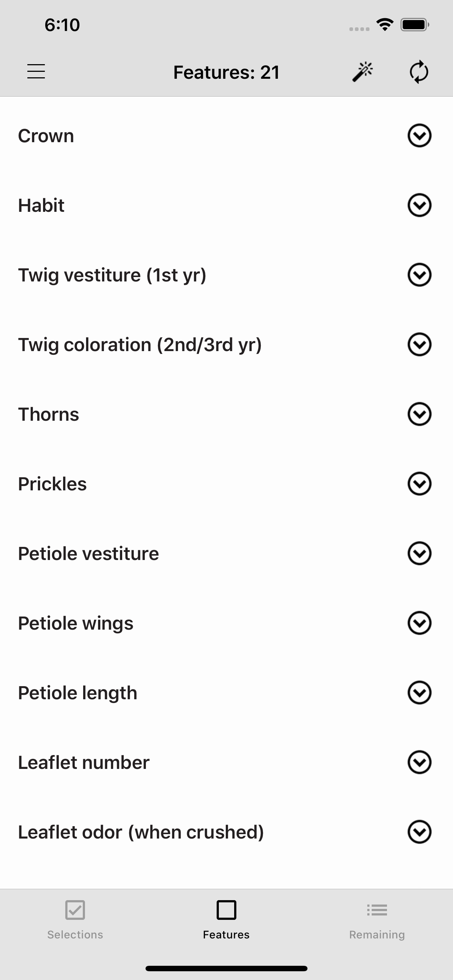Expand Twig vestiture (1st yr) options
The width and height of the screenshot is (453, 980).
point(419,275)
